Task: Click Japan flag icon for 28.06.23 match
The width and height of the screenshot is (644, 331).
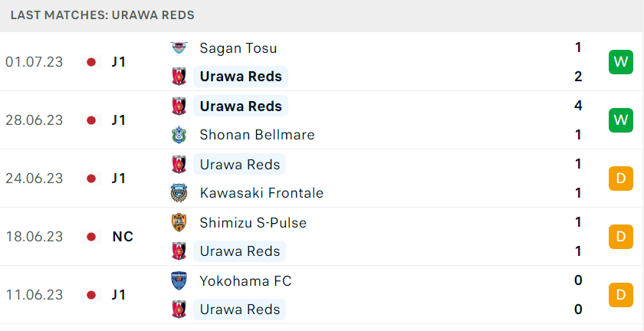Action: tap(91, 120)
